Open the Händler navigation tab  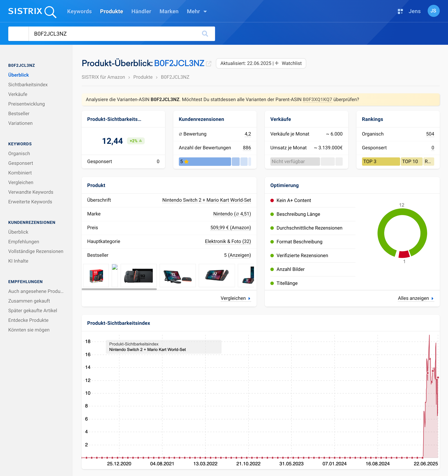[x=141, y=12]
